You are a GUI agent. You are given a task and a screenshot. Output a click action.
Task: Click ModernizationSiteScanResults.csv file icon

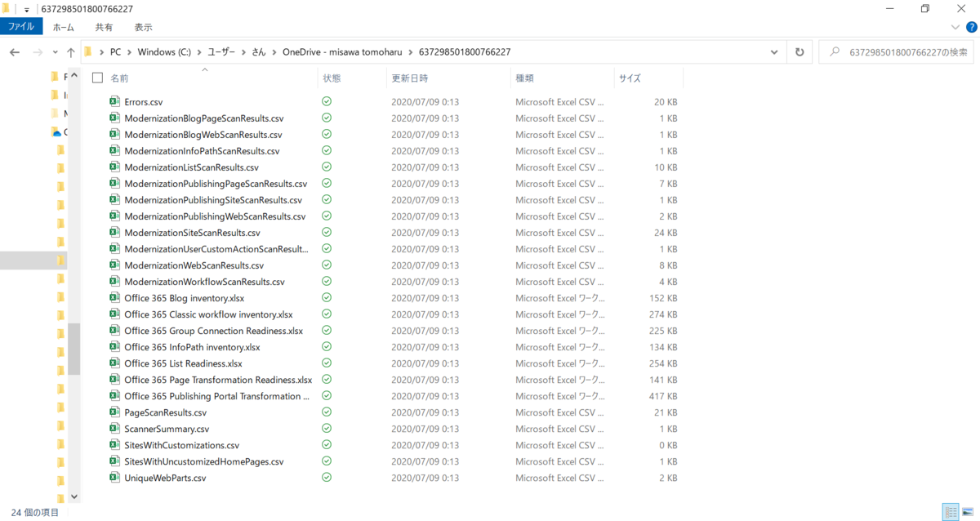[x=114, y=233]
